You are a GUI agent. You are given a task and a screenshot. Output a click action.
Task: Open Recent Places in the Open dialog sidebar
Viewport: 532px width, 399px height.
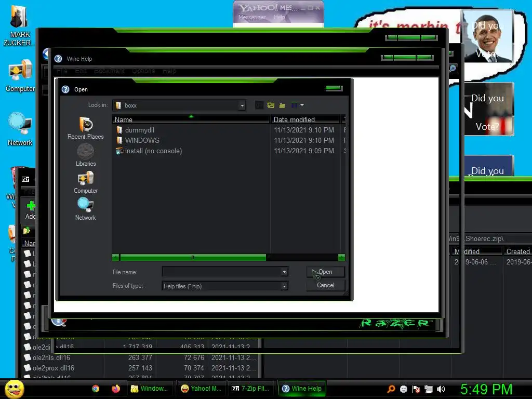[x=86, y=128]
